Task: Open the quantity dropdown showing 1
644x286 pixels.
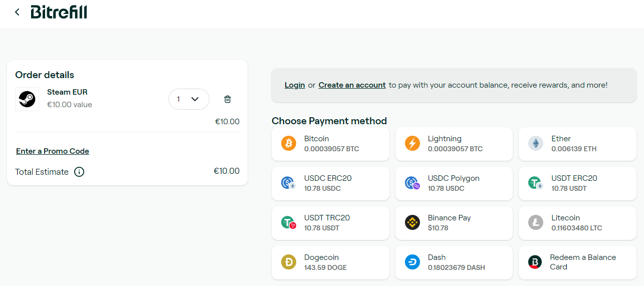Action: [x=189, y=99]
